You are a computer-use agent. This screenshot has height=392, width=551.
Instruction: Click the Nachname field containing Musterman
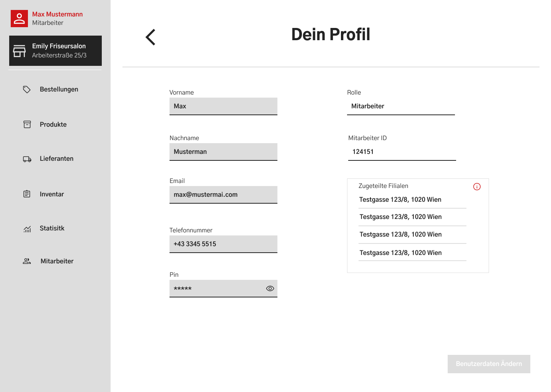223,152
